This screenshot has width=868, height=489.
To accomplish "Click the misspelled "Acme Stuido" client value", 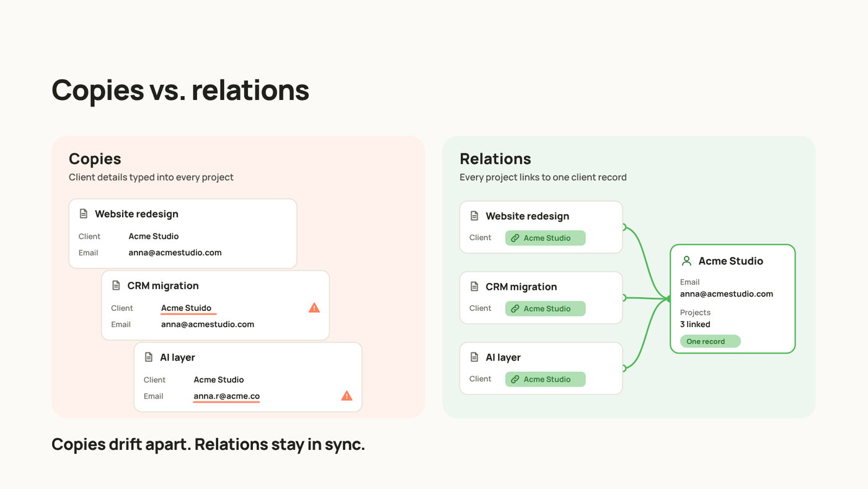I will [x=186, y=308].
